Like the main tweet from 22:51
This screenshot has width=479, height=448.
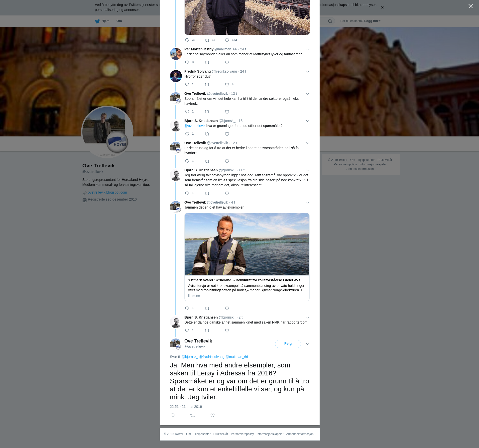pyautogui.click(x=212, y=415)
